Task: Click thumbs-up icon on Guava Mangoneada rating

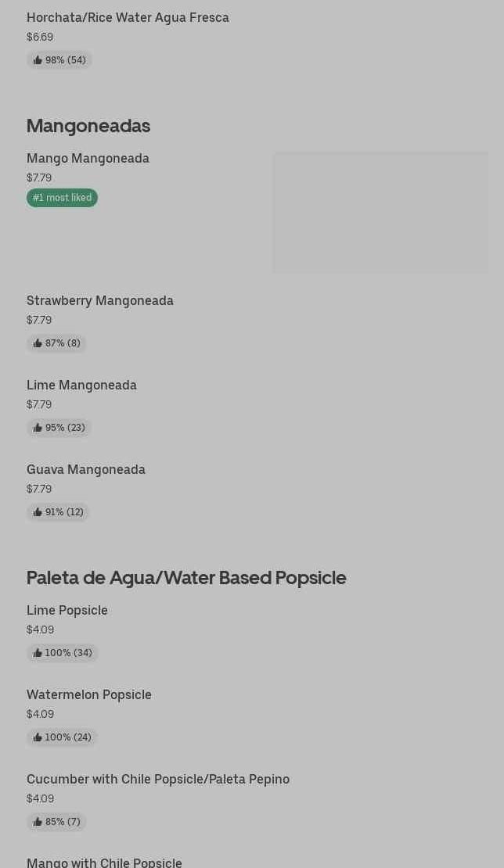Action: coord(38,512)
